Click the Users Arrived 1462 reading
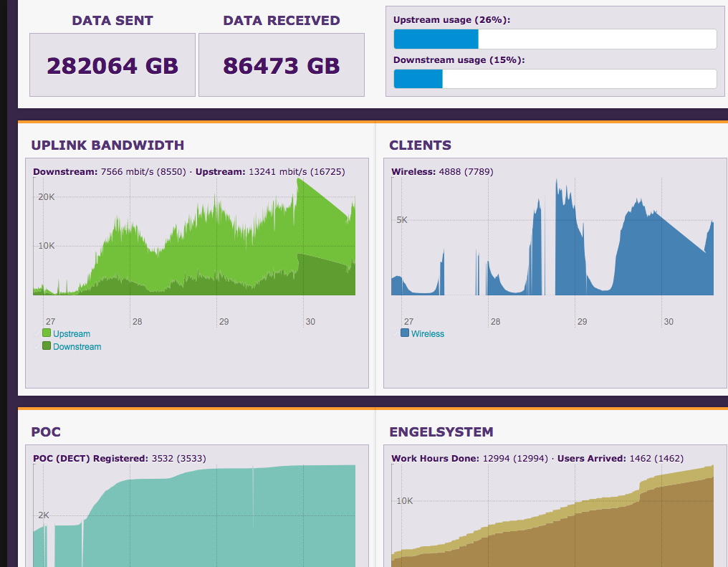This screenshot has height=567, width=728. (621, 458)
